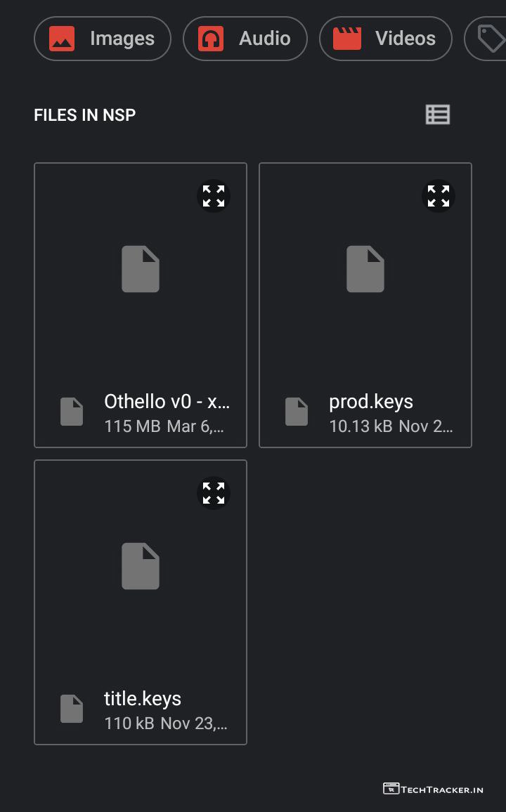Viewport: 506px width, 812px height.
Task: Expand preview of the prod.keys file
Action: click(x=439, y=196)
